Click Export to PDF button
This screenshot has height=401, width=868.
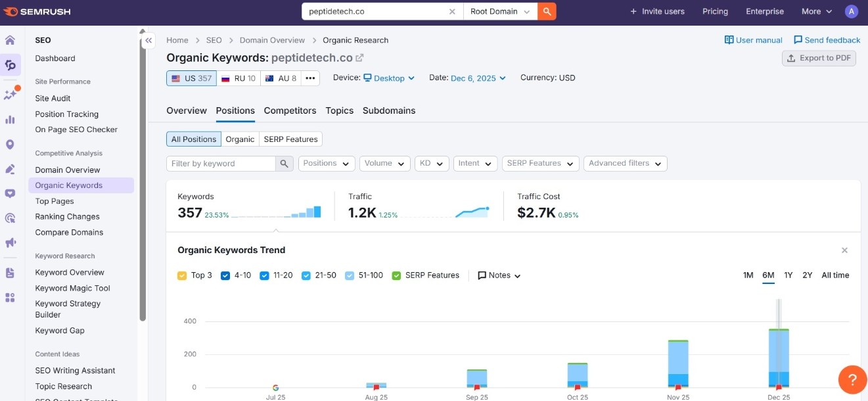tap(819, 59)
